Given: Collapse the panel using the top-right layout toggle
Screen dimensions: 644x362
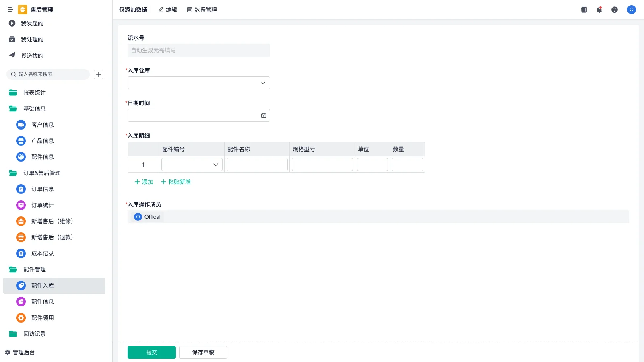Looking at the screenshot, I should pos(583,10).
